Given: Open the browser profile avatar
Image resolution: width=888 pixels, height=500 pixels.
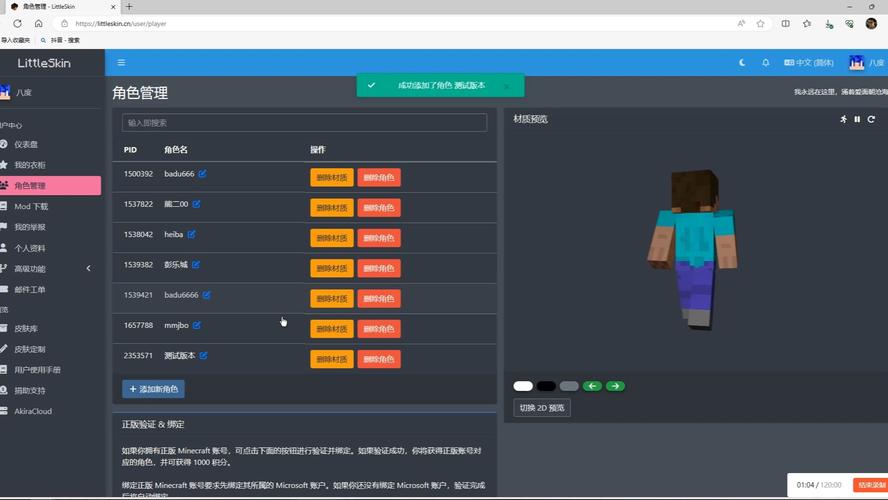Looking at the screenshot, I should coord(871,23).
